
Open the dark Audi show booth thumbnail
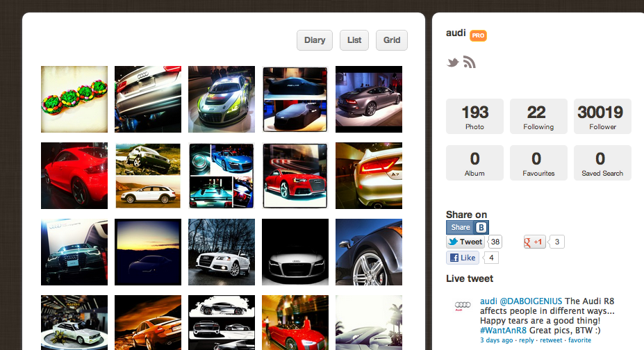[x=74, y=252]
